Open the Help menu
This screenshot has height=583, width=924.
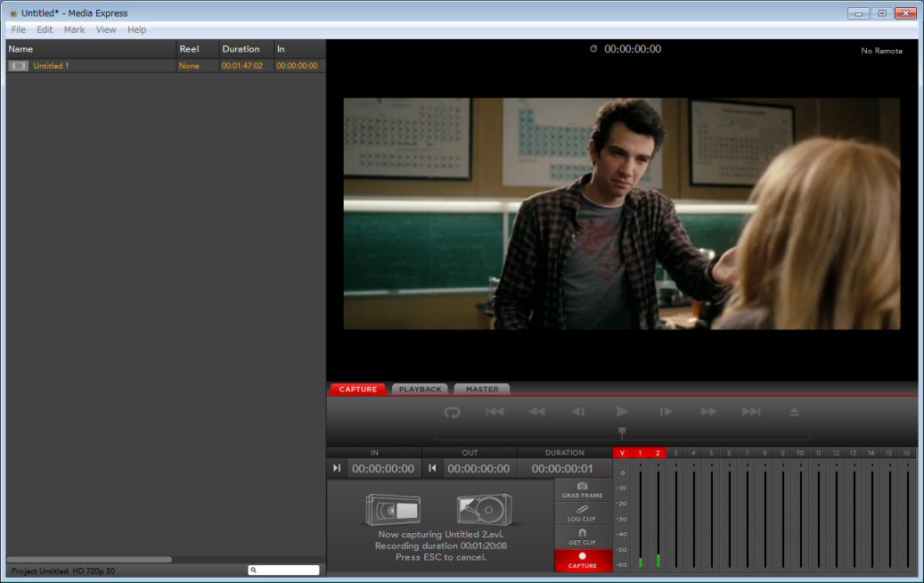click(136, 29)
